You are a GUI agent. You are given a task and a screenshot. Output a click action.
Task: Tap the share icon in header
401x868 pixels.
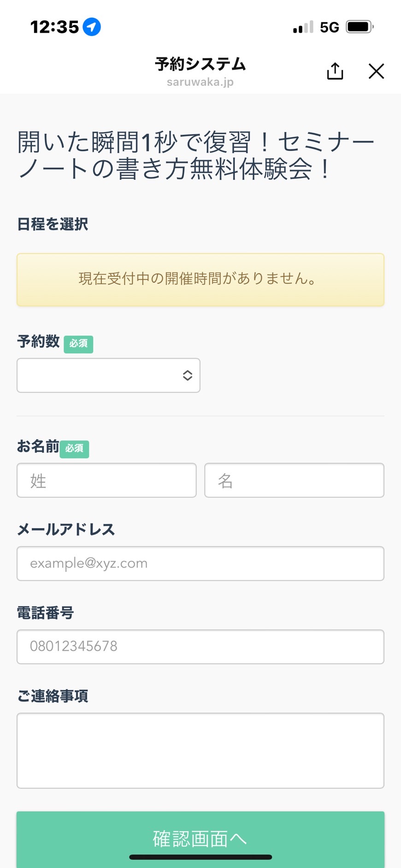[335, 71]
